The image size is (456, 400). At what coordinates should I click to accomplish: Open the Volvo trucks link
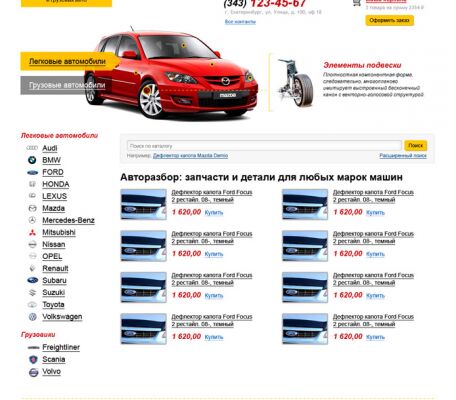pyautogui.click(x=51, y=371)
